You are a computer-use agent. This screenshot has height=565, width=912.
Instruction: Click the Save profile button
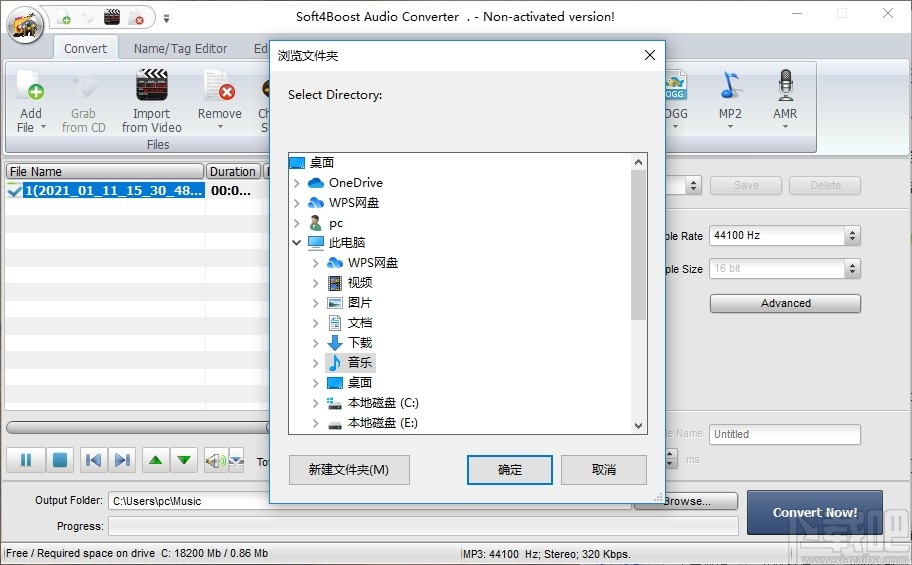click(746, 185)
